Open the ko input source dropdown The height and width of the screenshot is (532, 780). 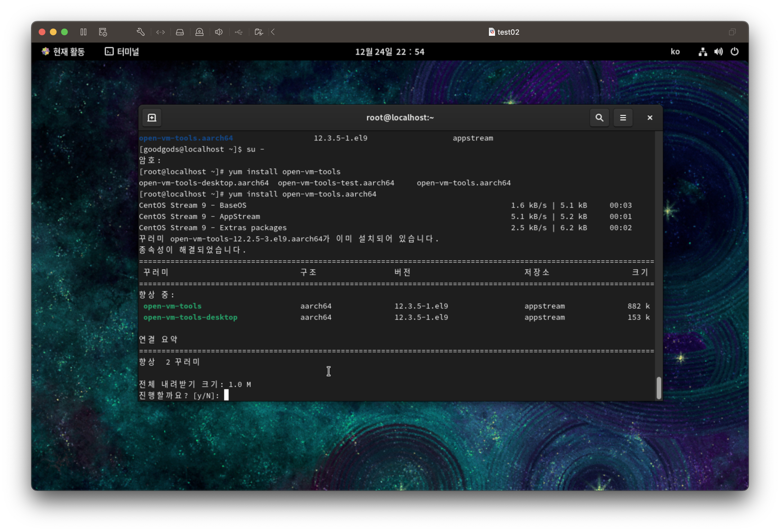point(675,52)
